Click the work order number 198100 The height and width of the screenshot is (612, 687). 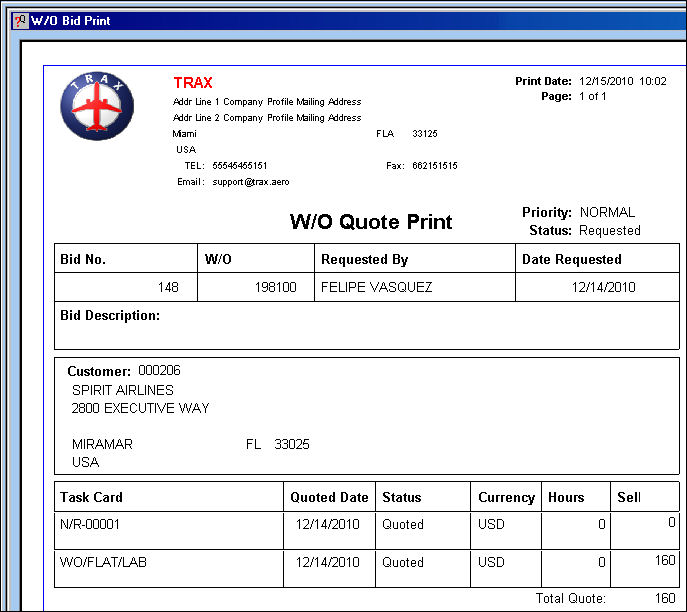(276, 287)
